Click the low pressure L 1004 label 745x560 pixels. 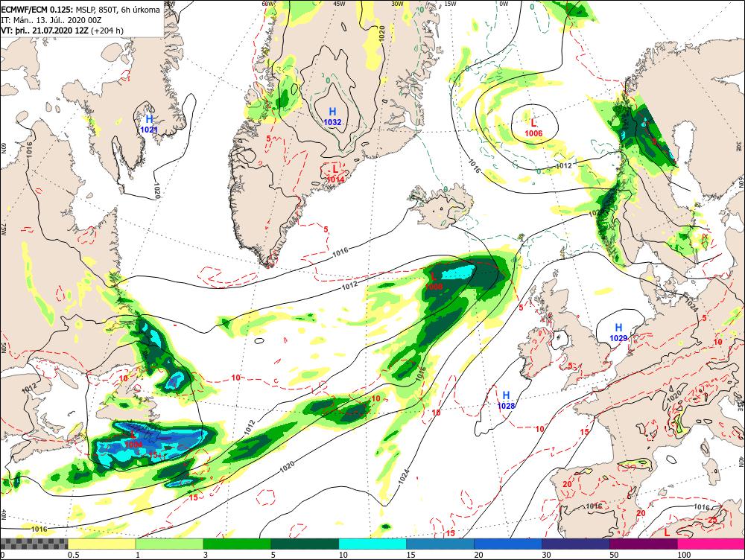tap(133, 439)
